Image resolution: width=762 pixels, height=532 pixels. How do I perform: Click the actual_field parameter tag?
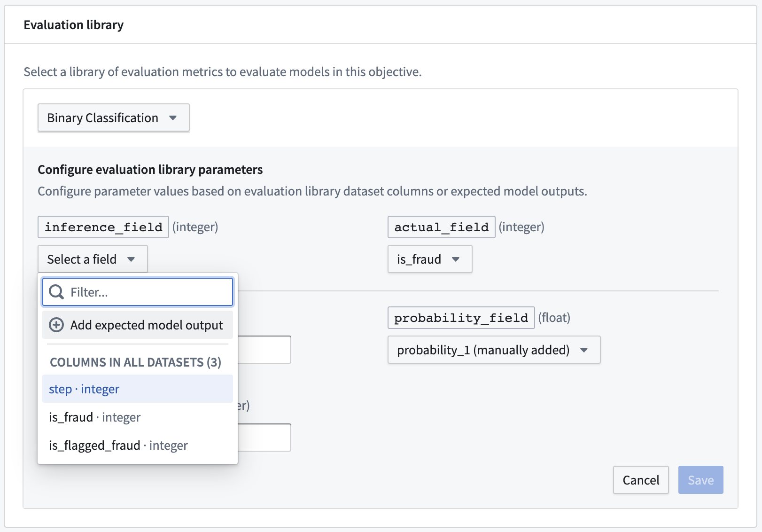pyautogui.click(x=442, y=227)
